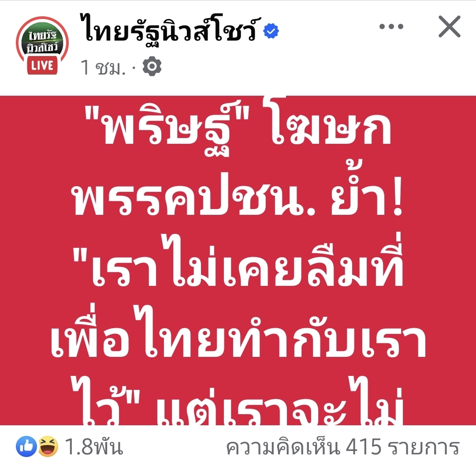Click the number 415 in comments count
This screenshot has width=476, height=461.
click(x=363, y=447)
